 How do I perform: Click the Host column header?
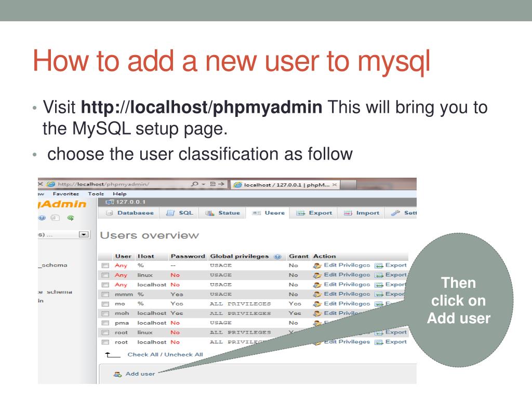[x=145, y=256]
